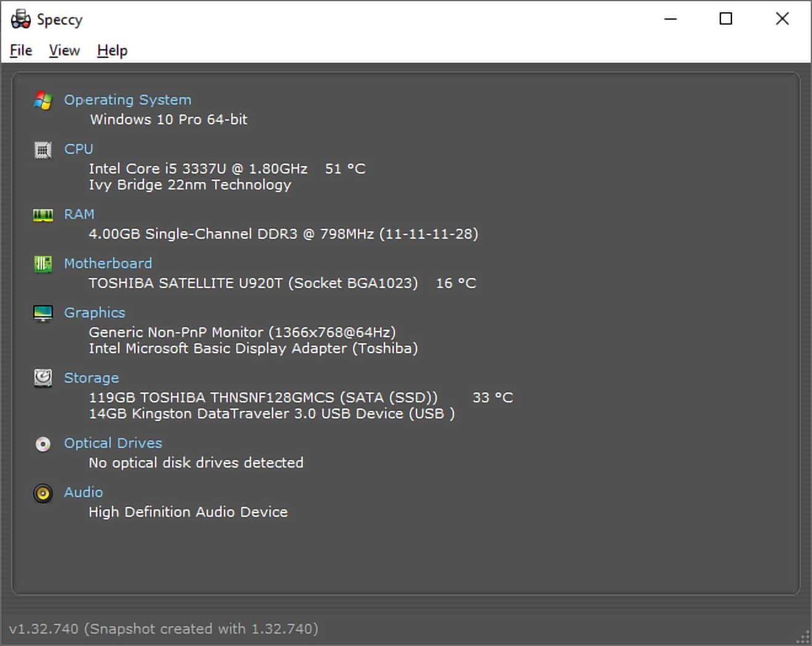Click the Intel Core i5 3337U text
The image size is (812, 646).
click(x=198, y=169)
